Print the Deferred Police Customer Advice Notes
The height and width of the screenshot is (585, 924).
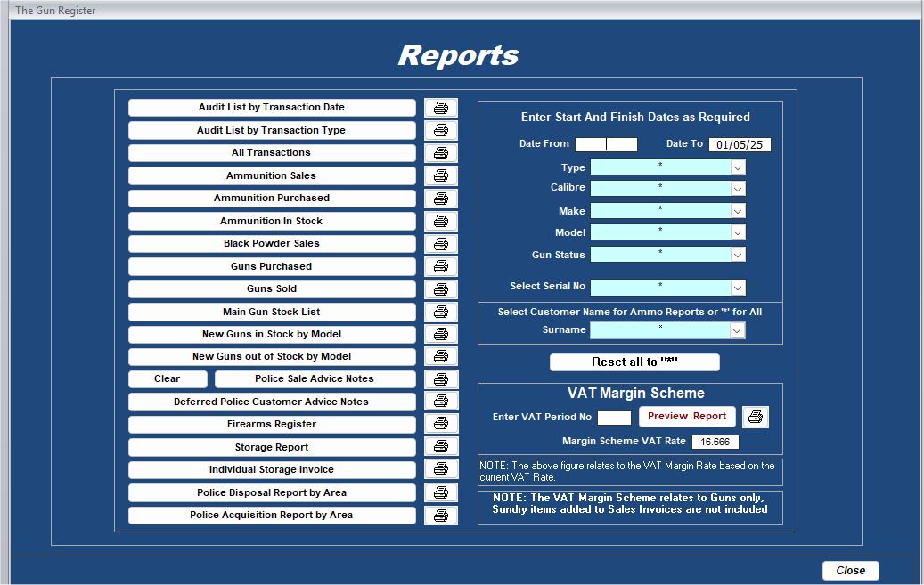440,401
